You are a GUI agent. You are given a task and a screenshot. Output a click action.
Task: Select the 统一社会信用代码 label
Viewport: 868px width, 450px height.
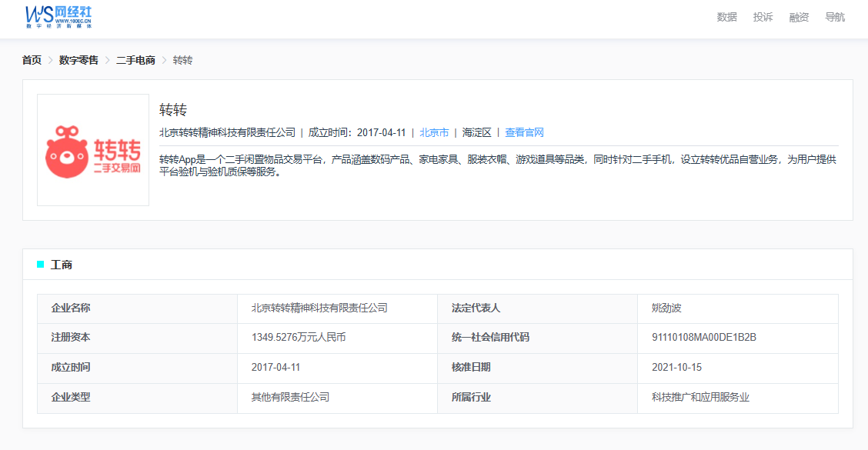[490, 338]
